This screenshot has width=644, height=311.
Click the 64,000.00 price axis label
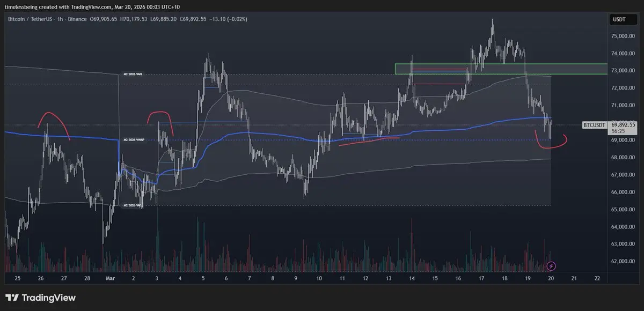[x=623, y=227]
